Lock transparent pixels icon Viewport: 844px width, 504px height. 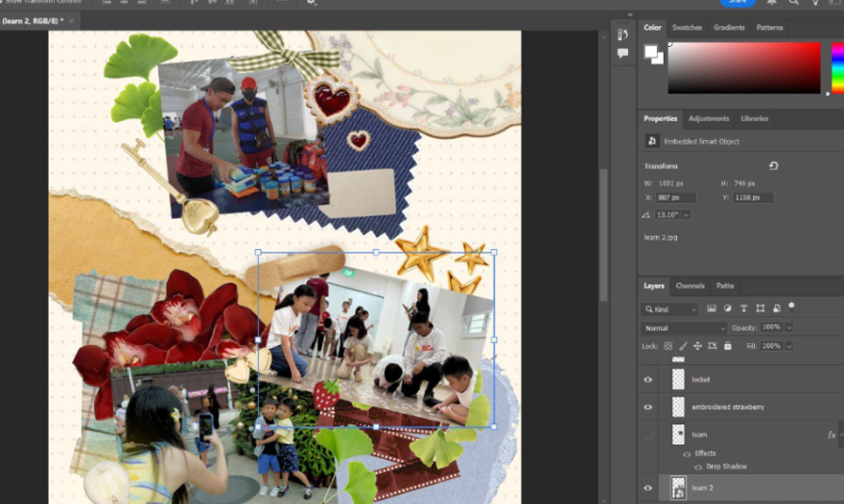[668, 346]
